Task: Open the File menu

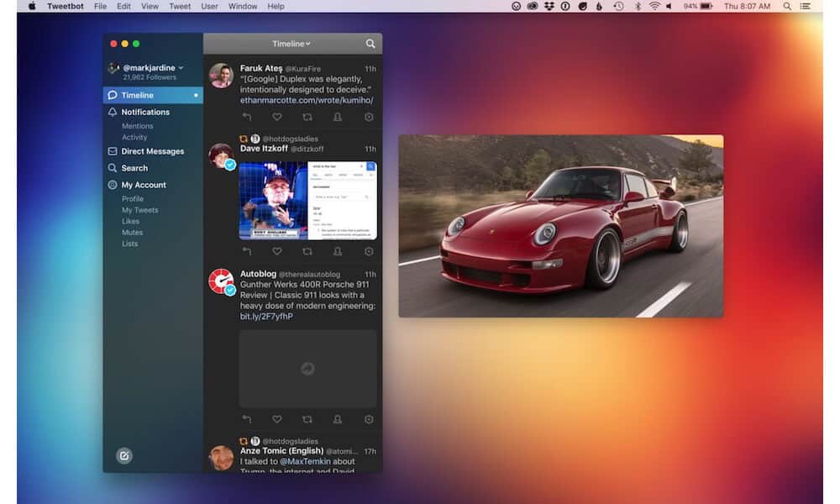Action: coord(100,7)
